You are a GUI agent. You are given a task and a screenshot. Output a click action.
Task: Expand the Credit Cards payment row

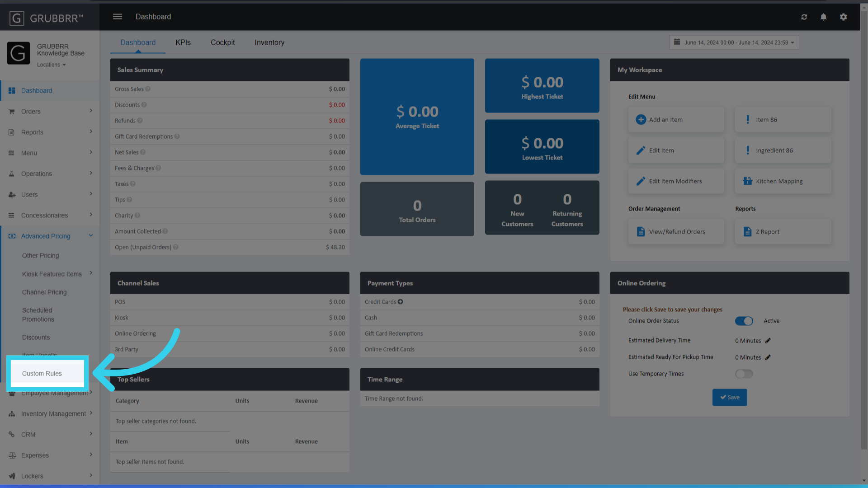point(401,302)
